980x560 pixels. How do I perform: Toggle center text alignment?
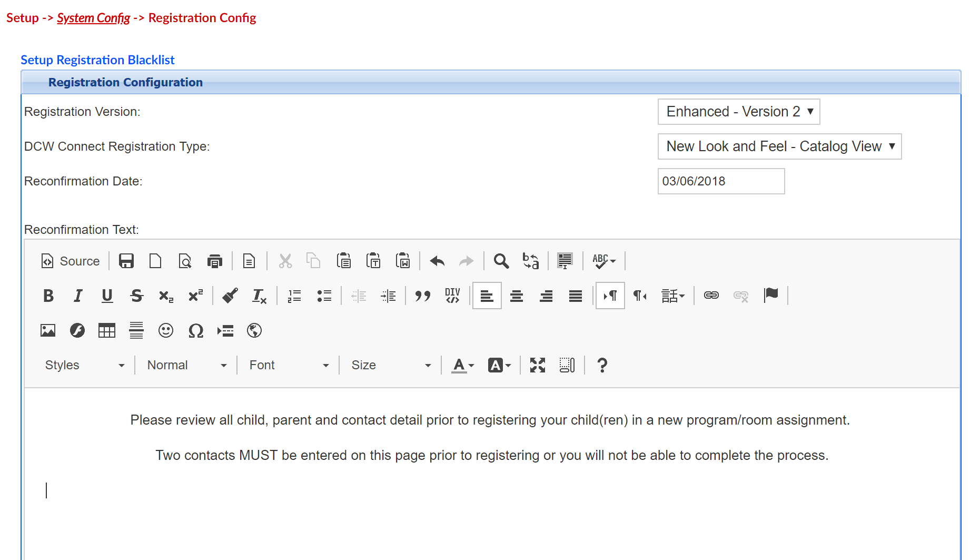516,296
